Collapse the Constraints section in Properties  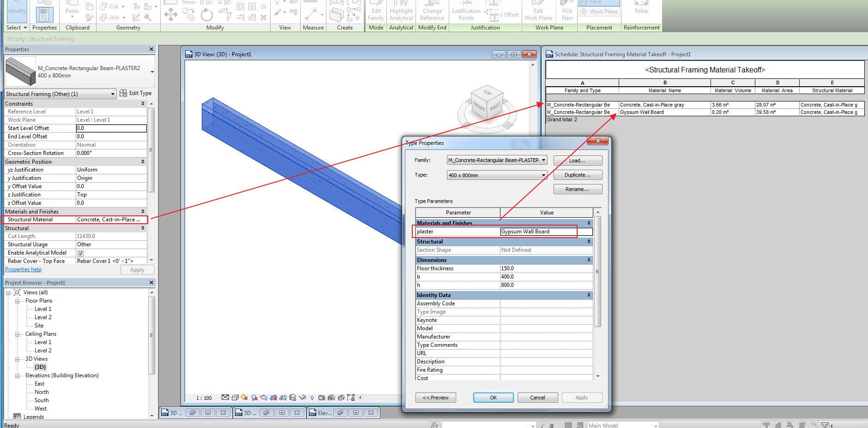(x=143, y=103)
